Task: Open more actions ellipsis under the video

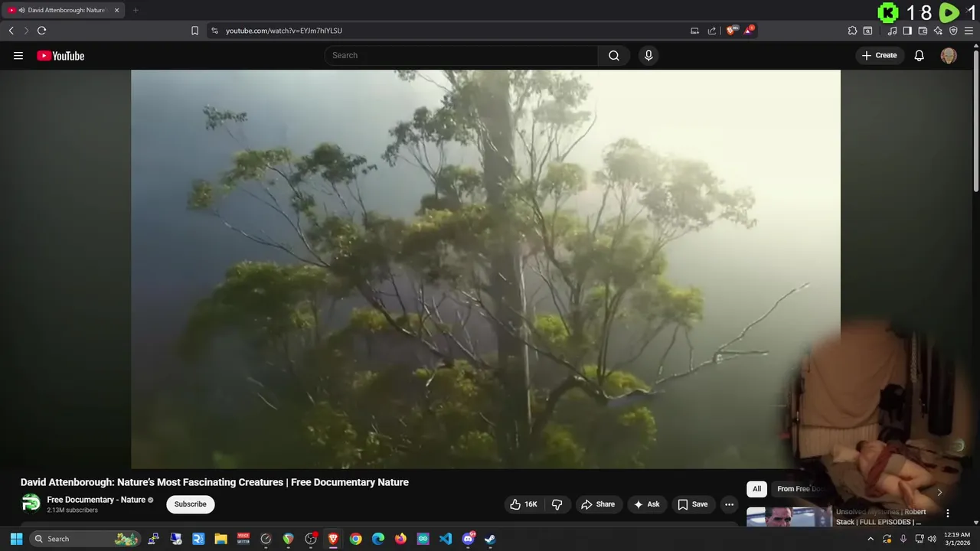Action: point(729,504)
